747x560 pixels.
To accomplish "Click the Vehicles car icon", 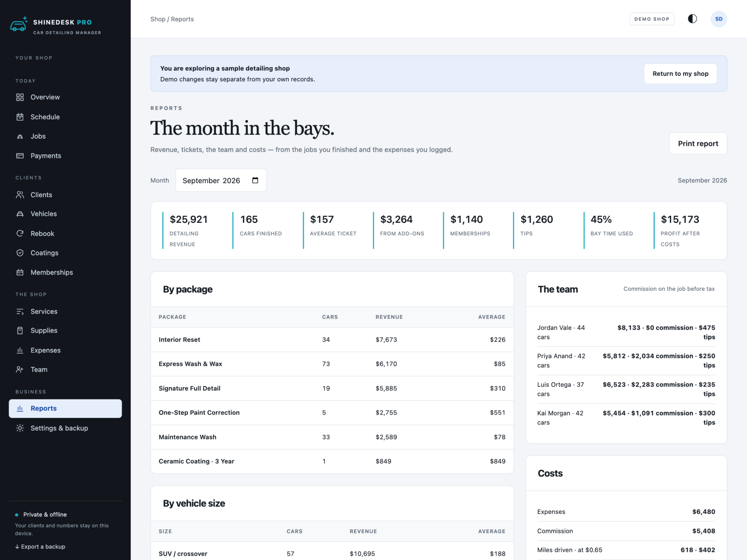I will (20, 214).
